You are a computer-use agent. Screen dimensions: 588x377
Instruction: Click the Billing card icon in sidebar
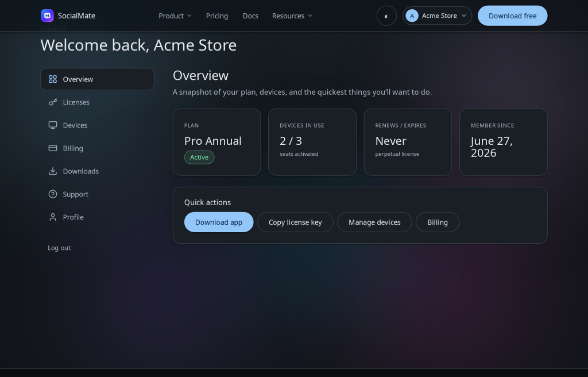pyautogui.click(x=53, y=148)
